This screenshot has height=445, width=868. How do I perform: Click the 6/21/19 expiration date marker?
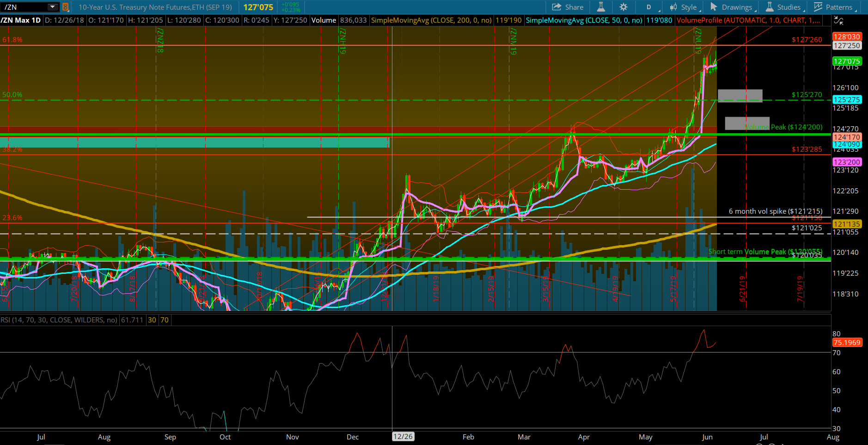click(742, 289)
